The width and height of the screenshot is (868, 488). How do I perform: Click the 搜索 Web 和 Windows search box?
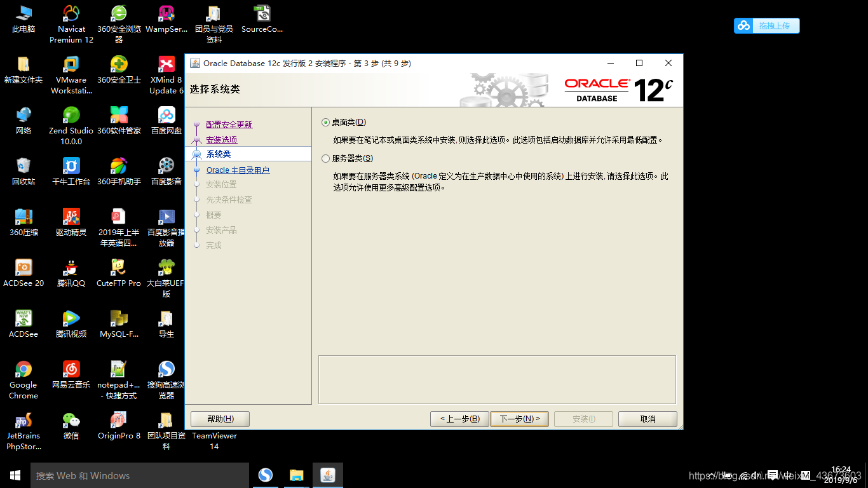point(140,475)
